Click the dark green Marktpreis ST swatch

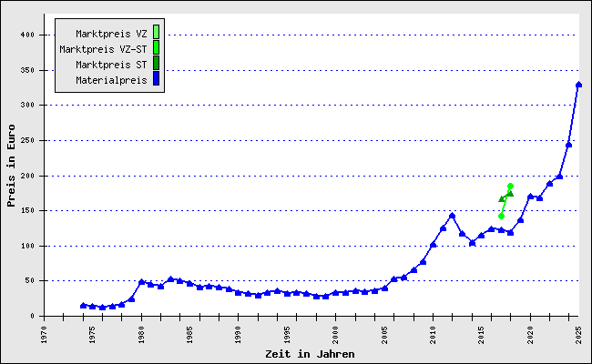click(156, 64)
